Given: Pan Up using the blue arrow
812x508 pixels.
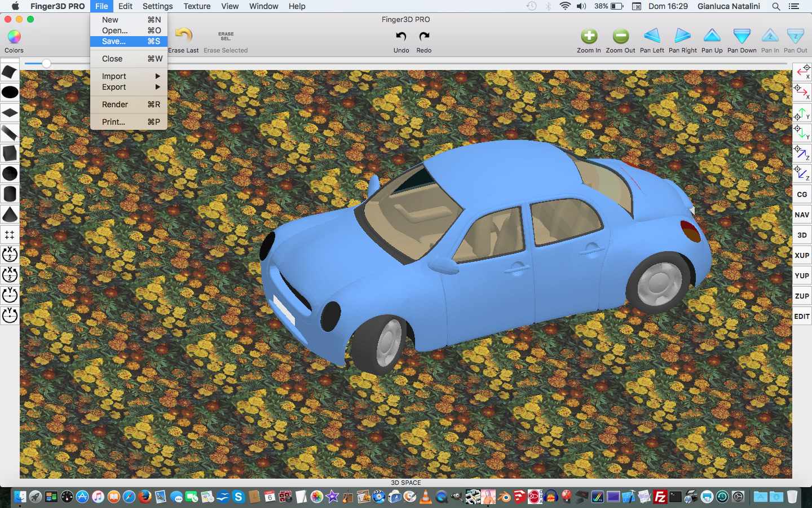Looking at the screenshot, I should pos(712,36).
